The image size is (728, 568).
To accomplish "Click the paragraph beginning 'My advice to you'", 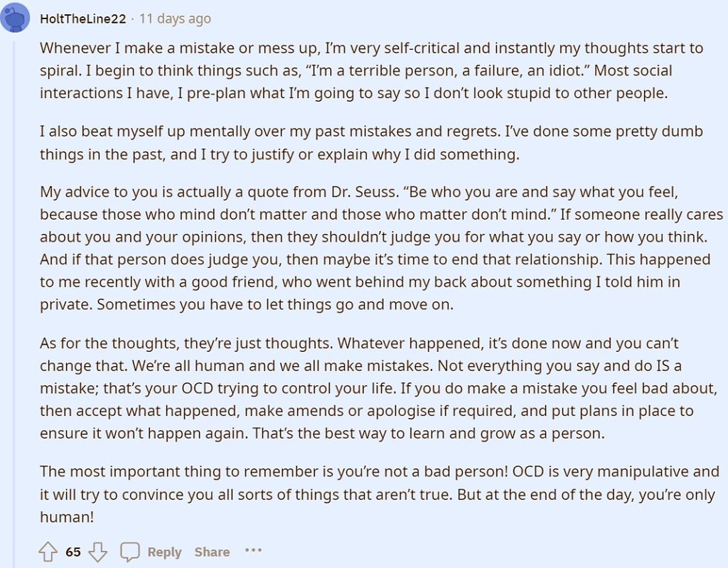I will click(x=382, y=248).
